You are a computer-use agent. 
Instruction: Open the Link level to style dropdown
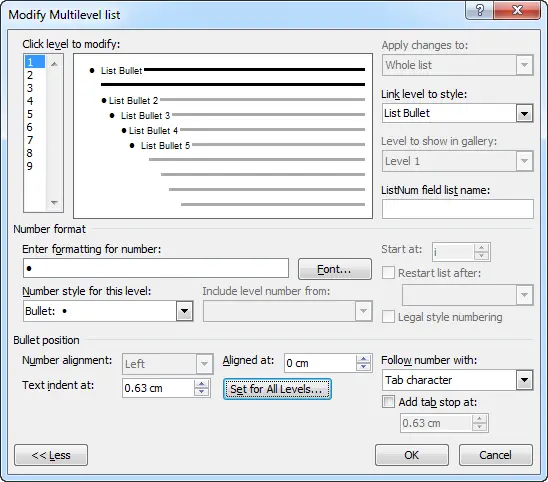click(x=524, y=113)
